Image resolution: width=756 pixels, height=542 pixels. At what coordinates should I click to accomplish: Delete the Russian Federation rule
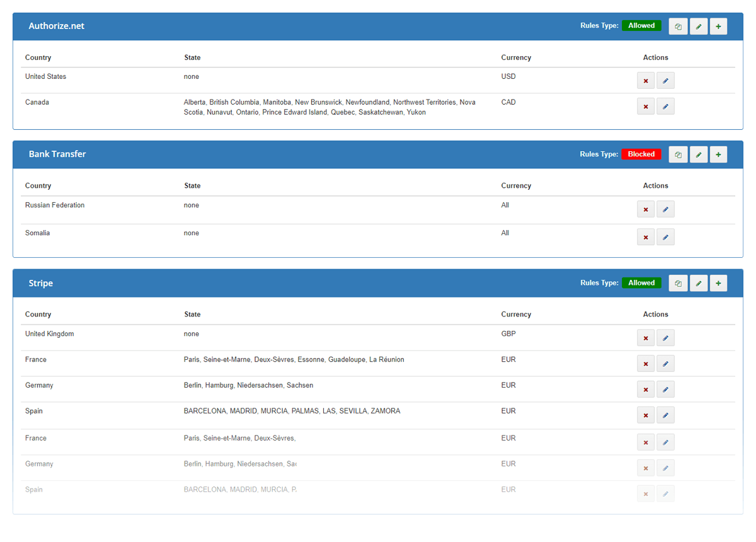click(646, 209)
